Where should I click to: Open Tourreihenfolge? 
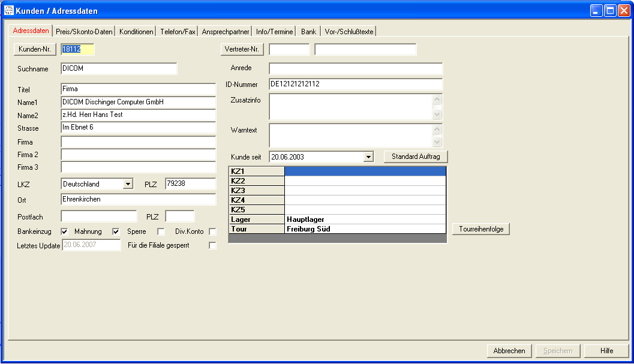coord(480,229)
